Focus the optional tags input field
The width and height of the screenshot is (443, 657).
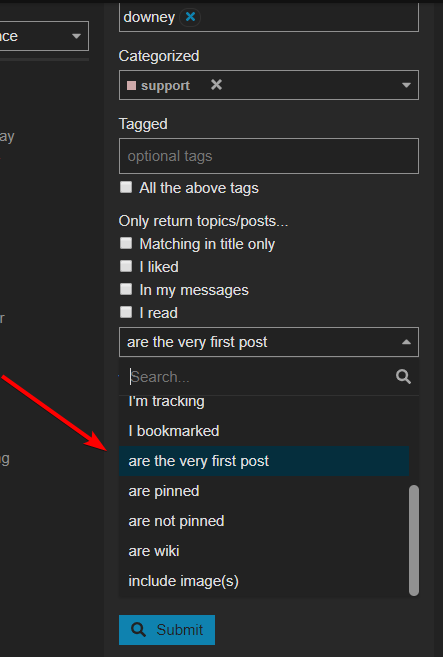coord(269,156)
